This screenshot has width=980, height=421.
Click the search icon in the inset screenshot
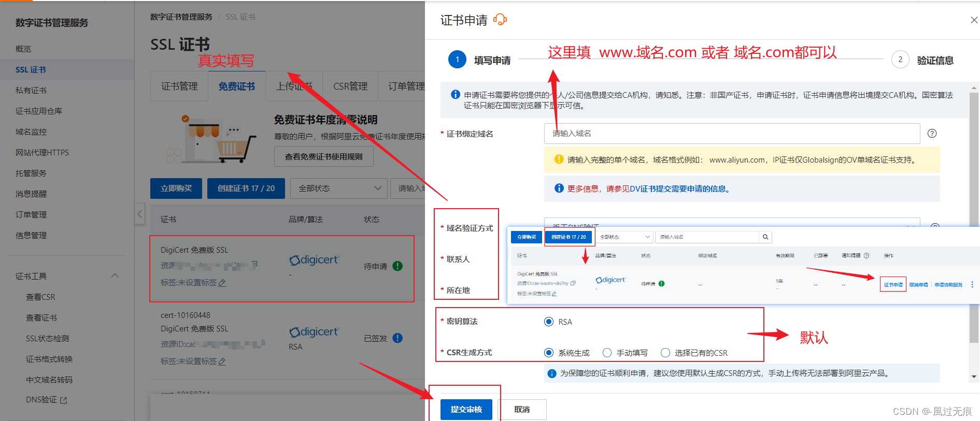[765, 237]
